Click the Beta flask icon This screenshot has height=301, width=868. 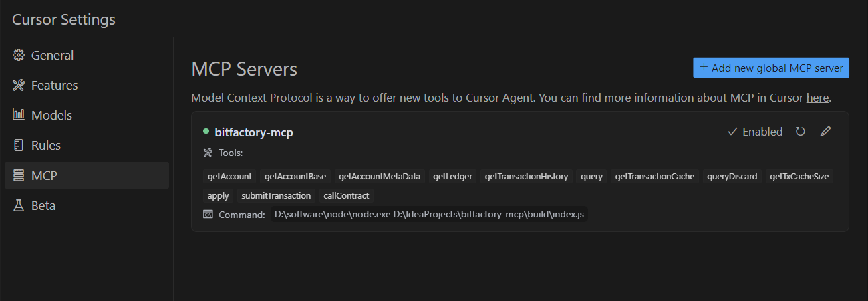click(19, 205)
